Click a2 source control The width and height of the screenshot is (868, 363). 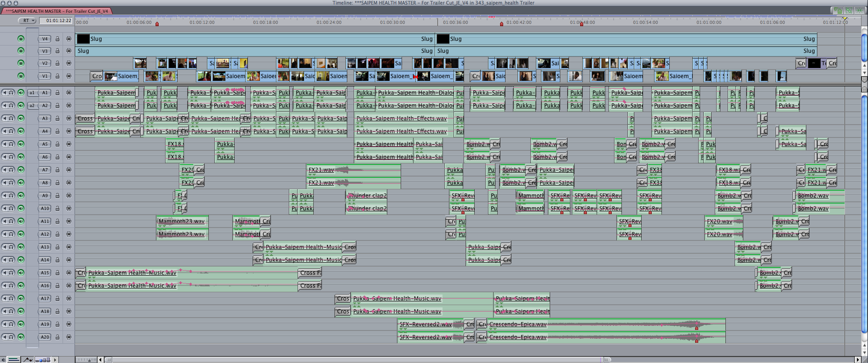pyautogui.click(x=32, y=106)
